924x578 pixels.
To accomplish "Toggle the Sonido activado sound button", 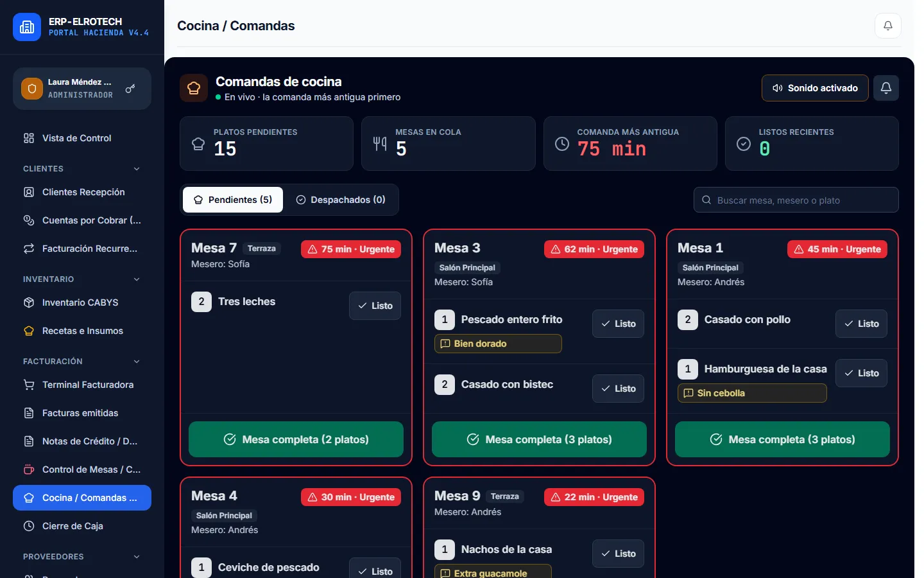I will pyautogui.click(x=815, y=88).
